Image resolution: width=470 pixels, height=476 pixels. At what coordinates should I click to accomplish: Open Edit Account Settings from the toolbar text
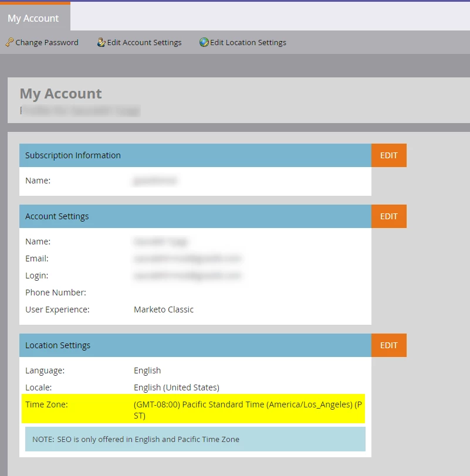[144, 42]
